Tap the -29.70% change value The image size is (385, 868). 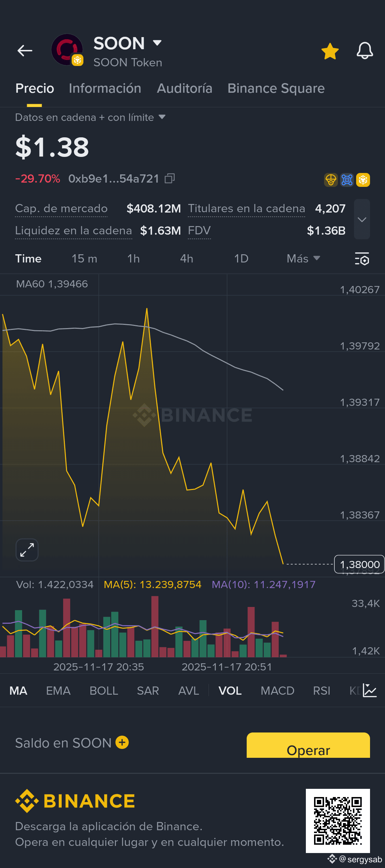point(38,179)
